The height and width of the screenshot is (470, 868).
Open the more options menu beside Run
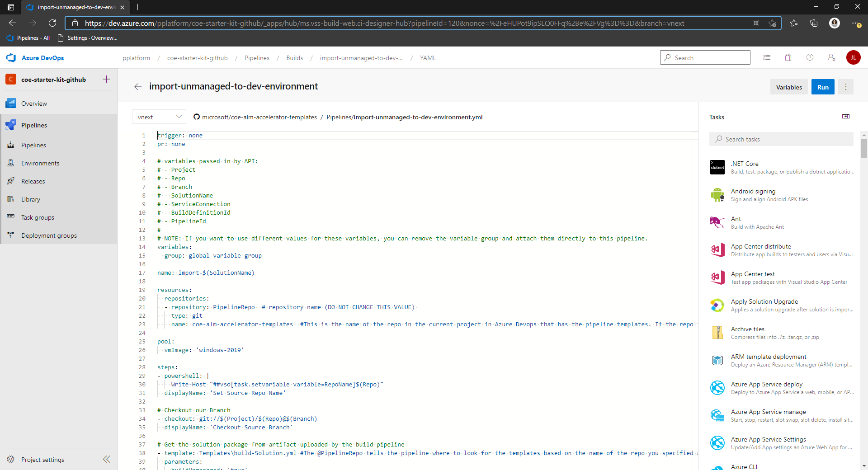point(845,87)
